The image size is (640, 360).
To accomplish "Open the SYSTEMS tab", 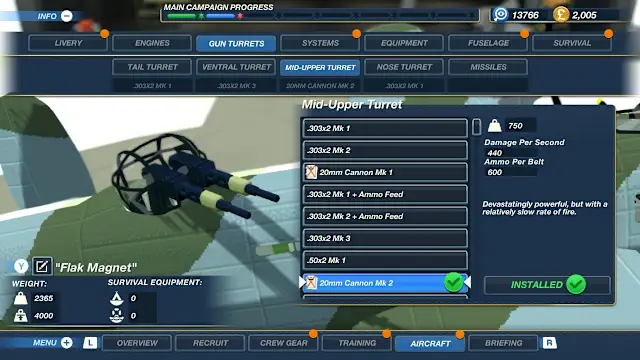I will (x=320, y=43).
